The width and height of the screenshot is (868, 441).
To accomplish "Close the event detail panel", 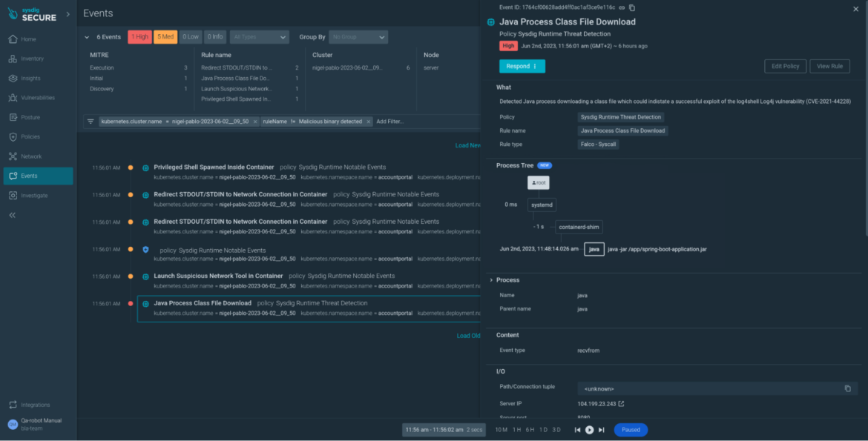I will tap(856, 9).
